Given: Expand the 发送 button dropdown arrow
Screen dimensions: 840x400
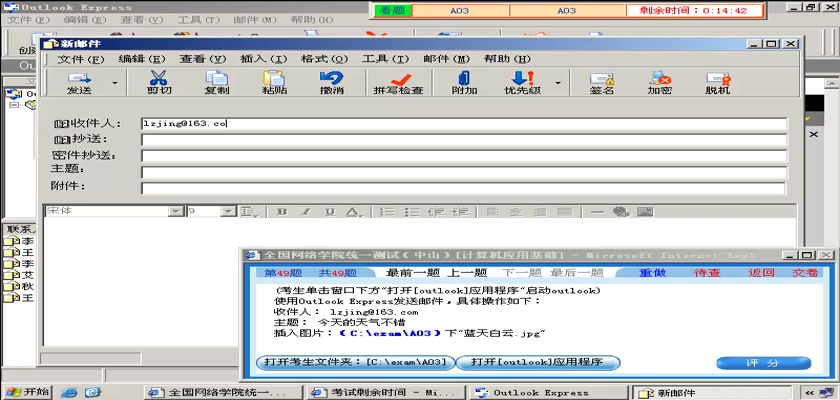Looking at the screenshot, I should point(114,83).
